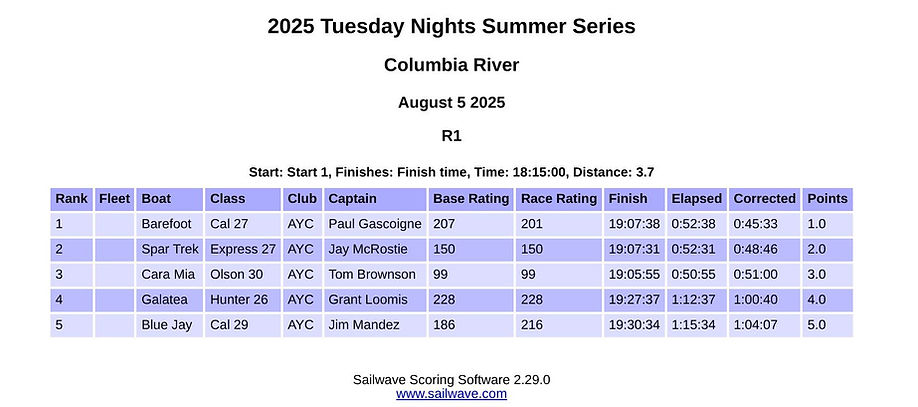This screenshot has height=407, width=918.
Task: Click the Race Rating column header
Action: [x=557, y=199]
